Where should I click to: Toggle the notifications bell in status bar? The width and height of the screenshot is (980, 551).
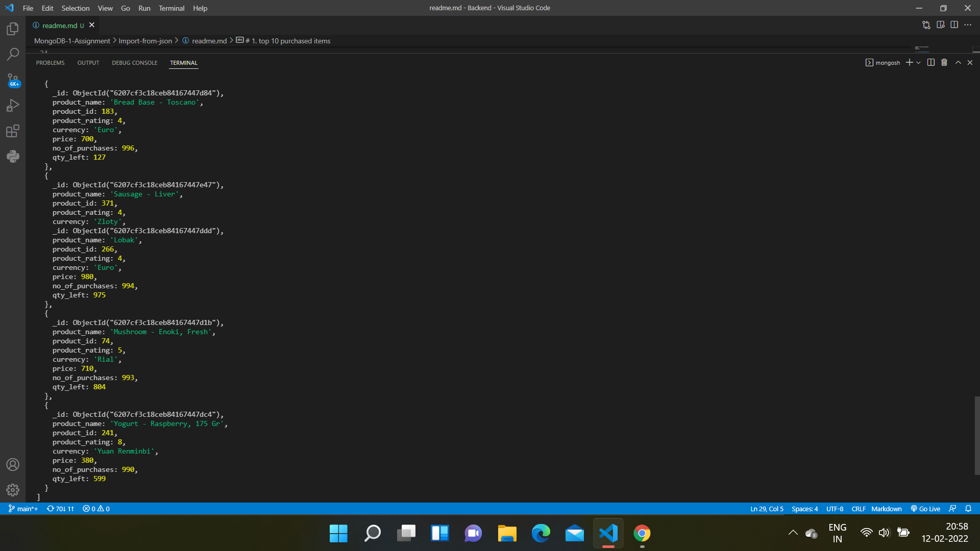[x=969, y=509]
